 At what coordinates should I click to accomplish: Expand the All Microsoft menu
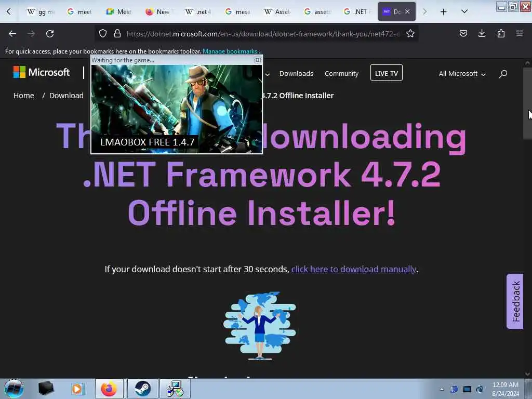pos(462,74)
